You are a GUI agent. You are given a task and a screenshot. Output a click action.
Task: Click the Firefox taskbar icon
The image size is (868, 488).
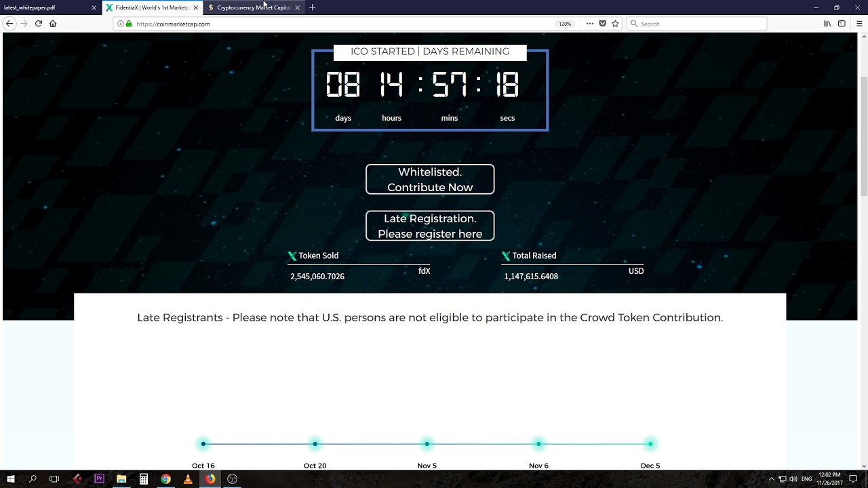pyautogui.click(x=210, y=479)
